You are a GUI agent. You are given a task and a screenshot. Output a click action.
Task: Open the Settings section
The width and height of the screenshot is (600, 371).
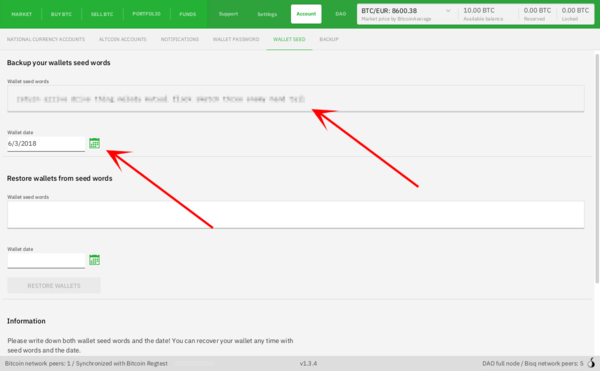click(267, 14)
